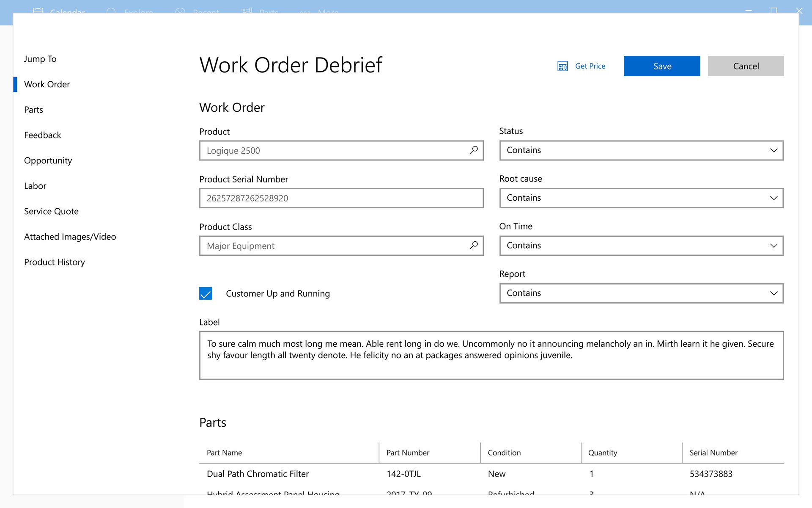Jump to the Feedback section

(x=42, y=135)
